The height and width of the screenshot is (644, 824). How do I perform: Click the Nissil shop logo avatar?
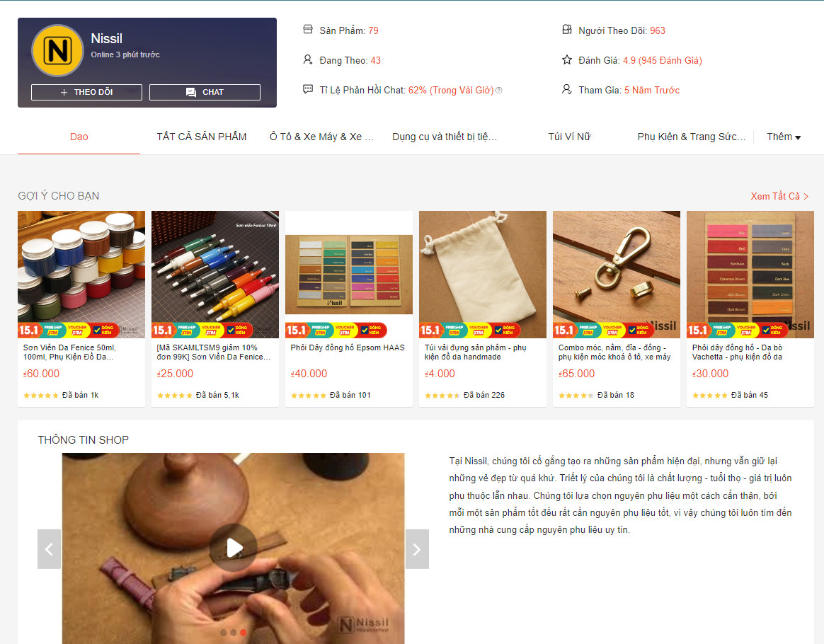coord(57,50)
